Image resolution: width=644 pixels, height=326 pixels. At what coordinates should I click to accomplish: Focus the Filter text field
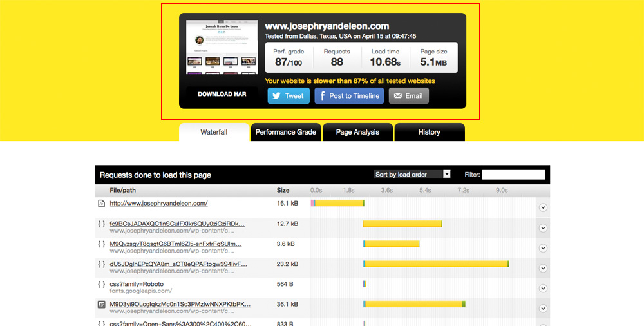coord(513,175)
